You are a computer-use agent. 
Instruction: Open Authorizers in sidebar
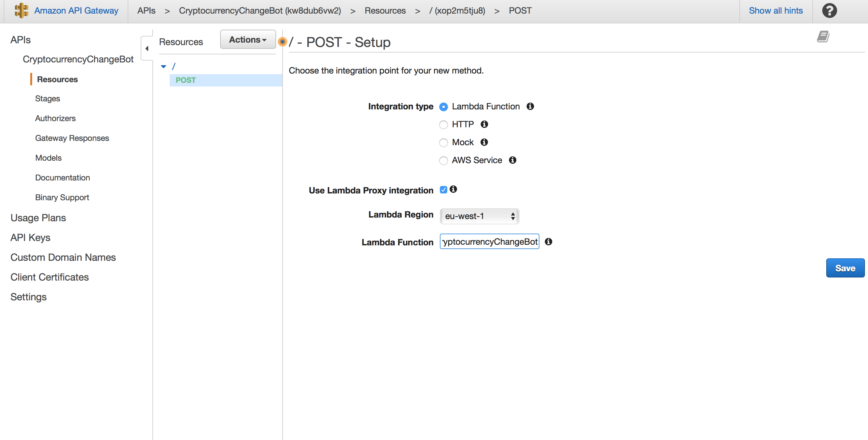(x=55, y=118)
